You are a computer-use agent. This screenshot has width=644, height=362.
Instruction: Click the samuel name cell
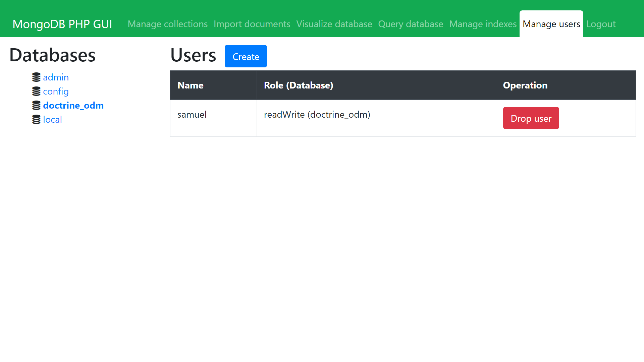click(x=192, y=115)
